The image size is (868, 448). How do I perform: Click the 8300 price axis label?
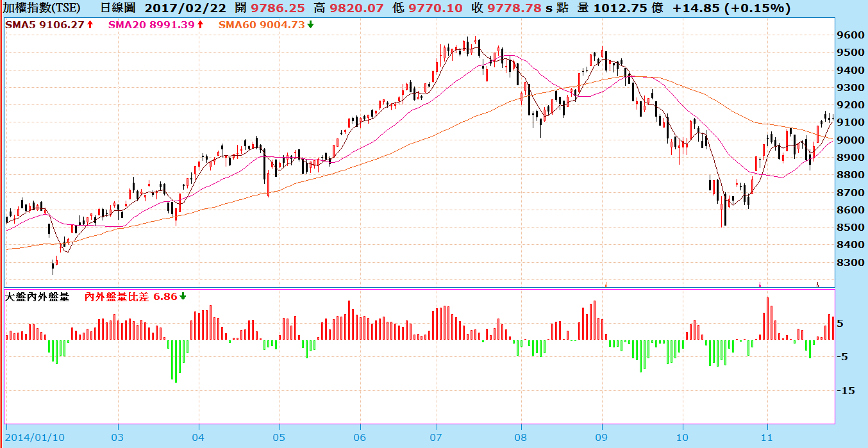click(851, 263)
